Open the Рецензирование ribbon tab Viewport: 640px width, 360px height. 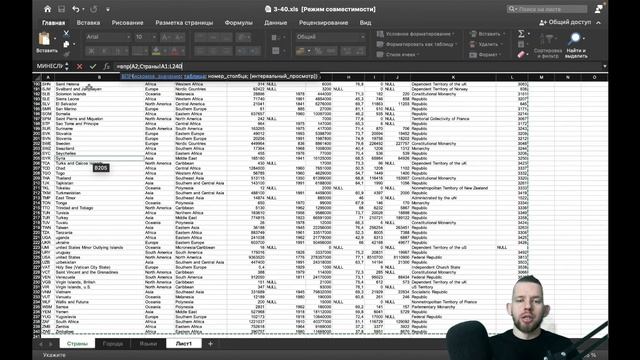click(323, 23)
